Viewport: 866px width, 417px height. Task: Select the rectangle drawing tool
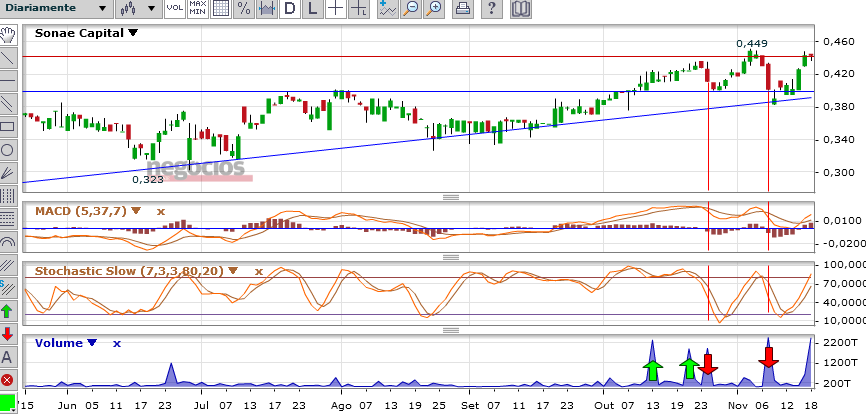[8, 126]
